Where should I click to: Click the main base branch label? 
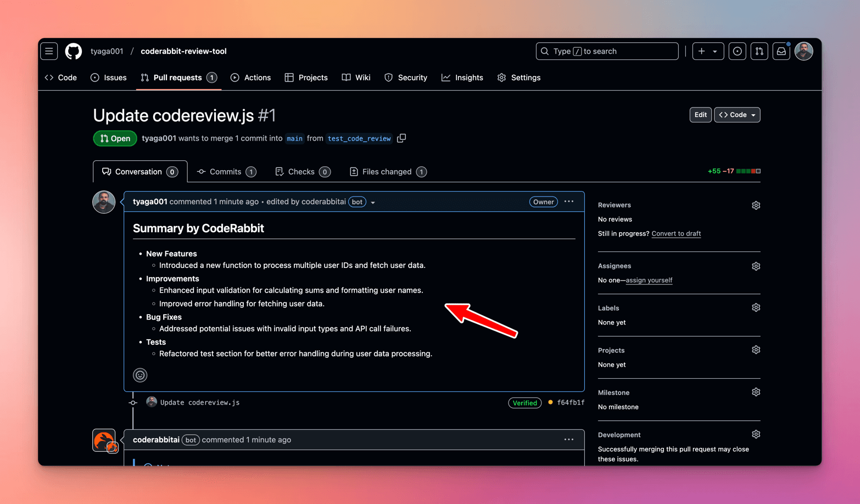(x=294, y=138)
